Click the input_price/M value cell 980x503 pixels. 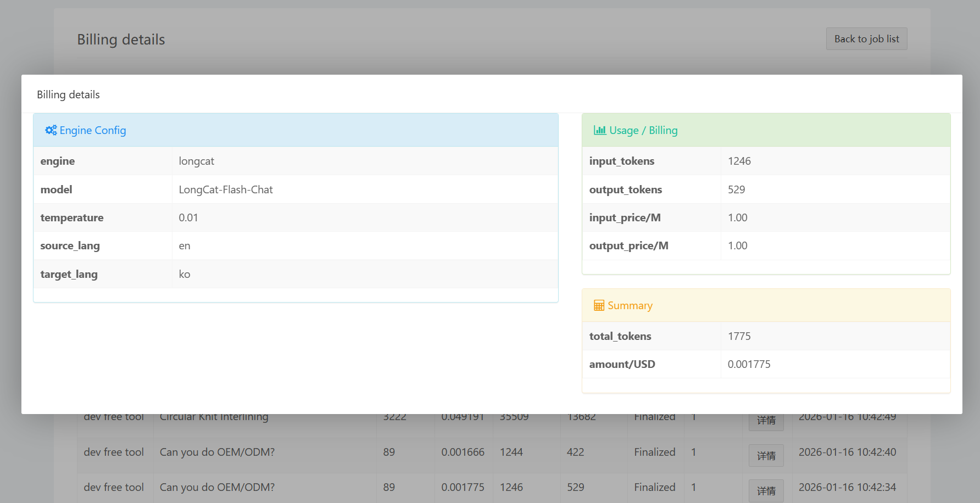(x=738, y=217)
